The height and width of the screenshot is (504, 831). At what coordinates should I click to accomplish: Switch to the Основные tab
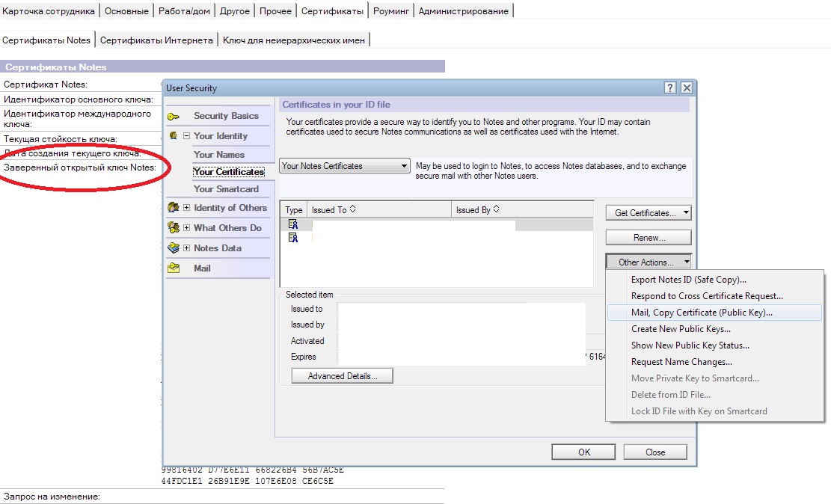(x=126, y=10)
